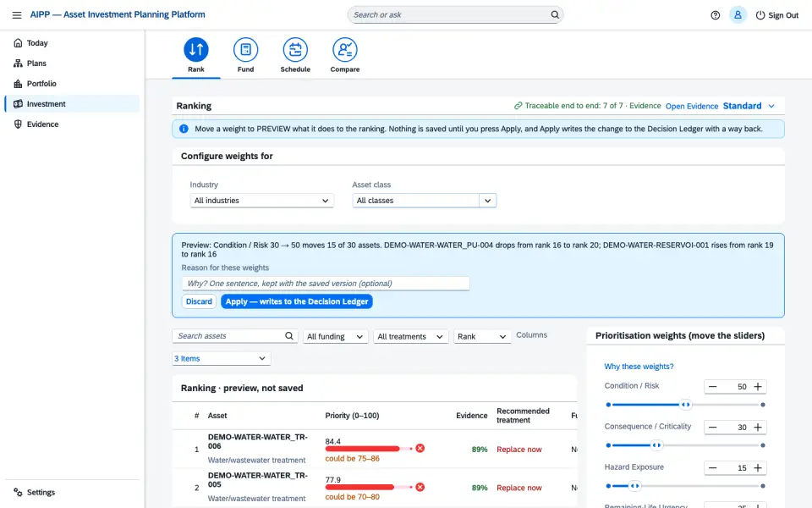Click the Consequence / Criticality slider handle
The width and height of the screenshot is (812, 508).
pos(656,445)
